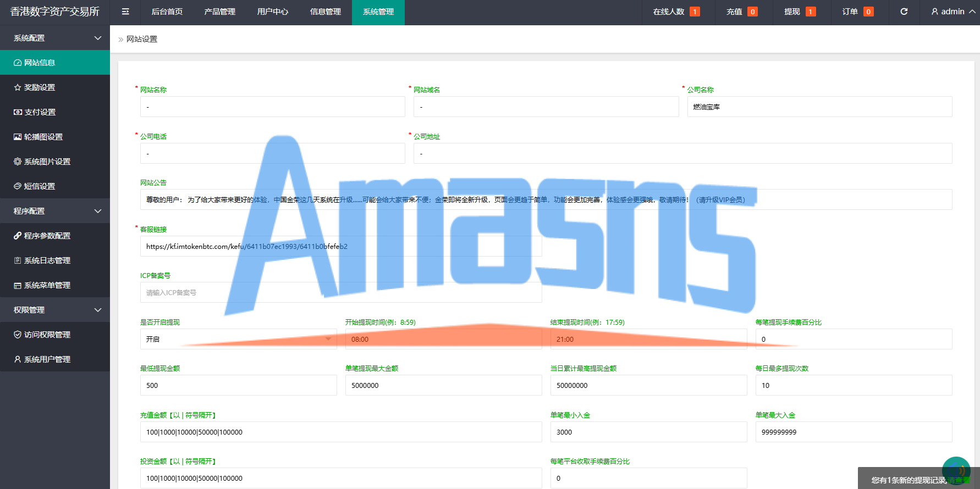
Task: Click 最低提现金额 field showing 500
Action: (x=239, y=385)
